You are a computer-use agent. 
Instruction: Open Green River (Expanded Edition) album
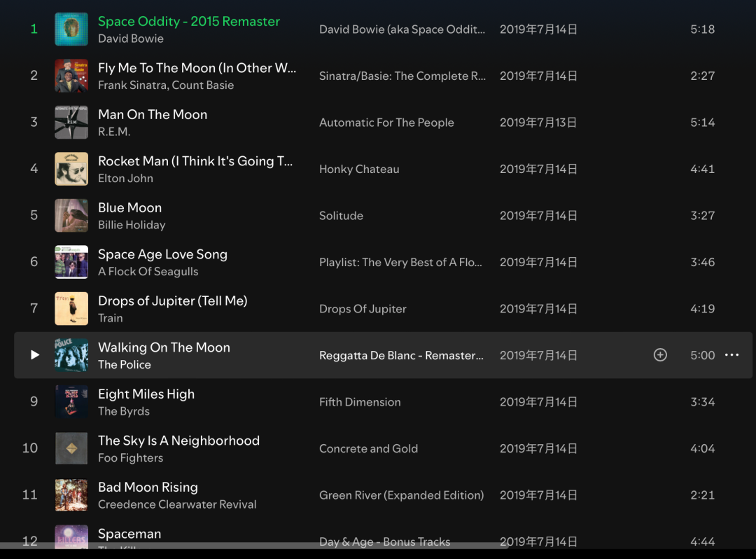coord(402,495)
